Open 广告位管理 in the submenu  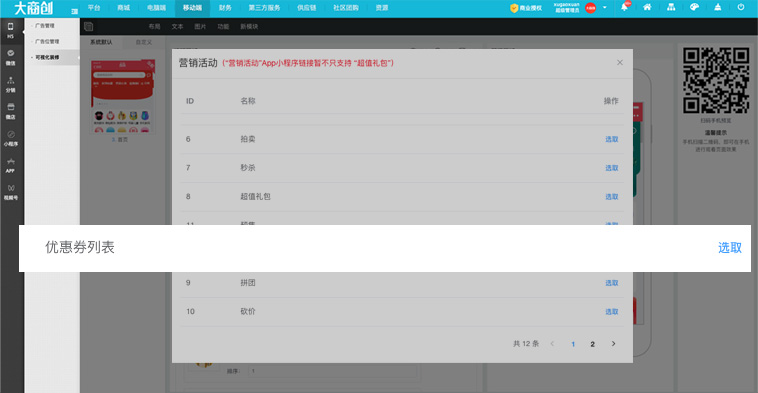(47, 42)
